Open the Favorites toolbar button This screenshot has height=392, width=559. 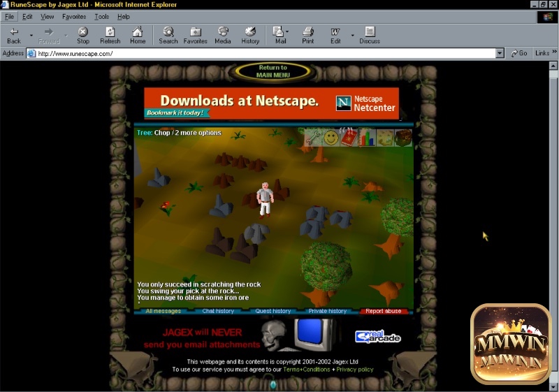point(196,36)
